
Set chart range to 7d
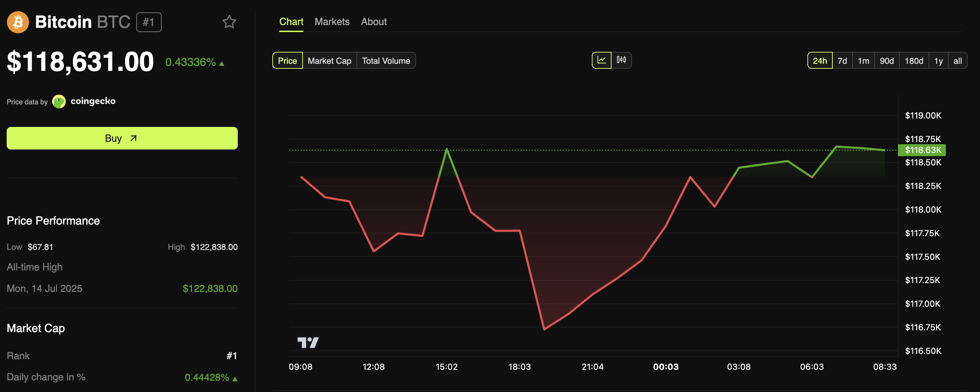[x=842, y=61]
